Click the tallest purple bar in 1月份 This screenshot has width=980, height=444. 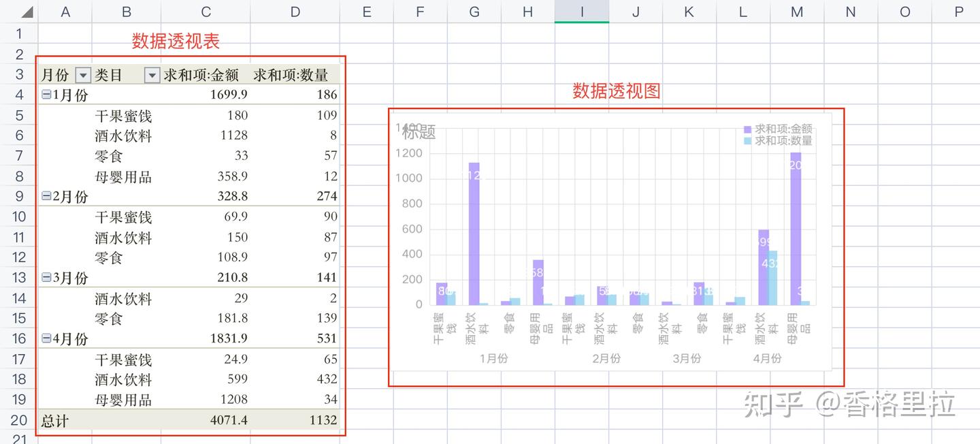click(474, 234)
